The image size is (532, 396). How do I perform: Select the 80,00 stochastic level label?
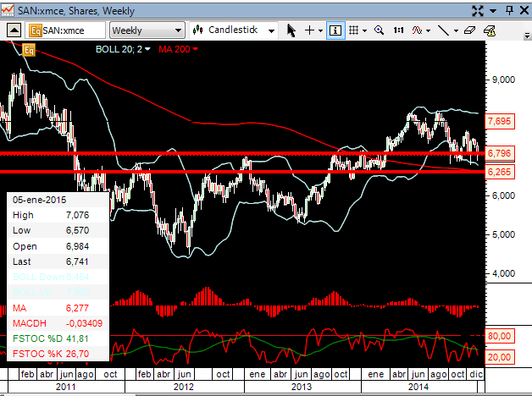(500, 336)
